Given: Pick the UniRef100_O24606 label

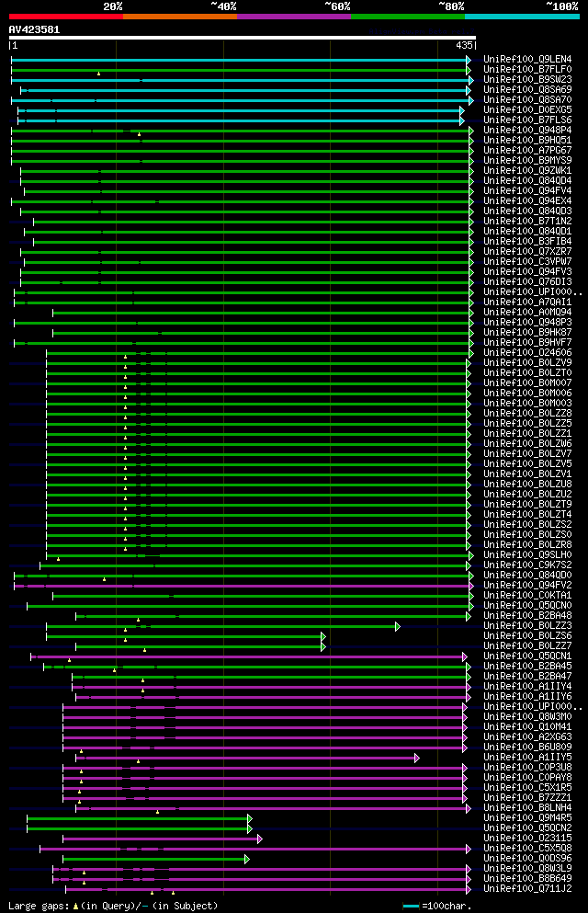Looking at the screenshot, I should pos(527,353).
